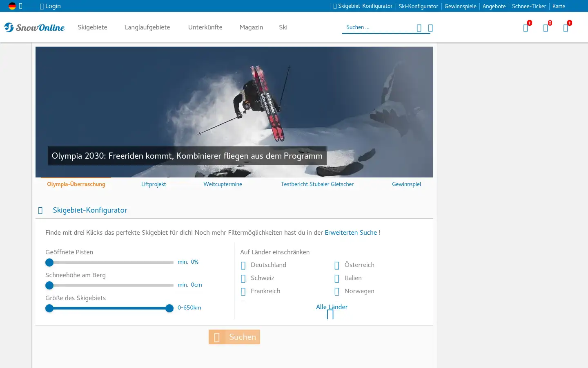Go to Gewinnspiele in top bar

tap(460, 6)
